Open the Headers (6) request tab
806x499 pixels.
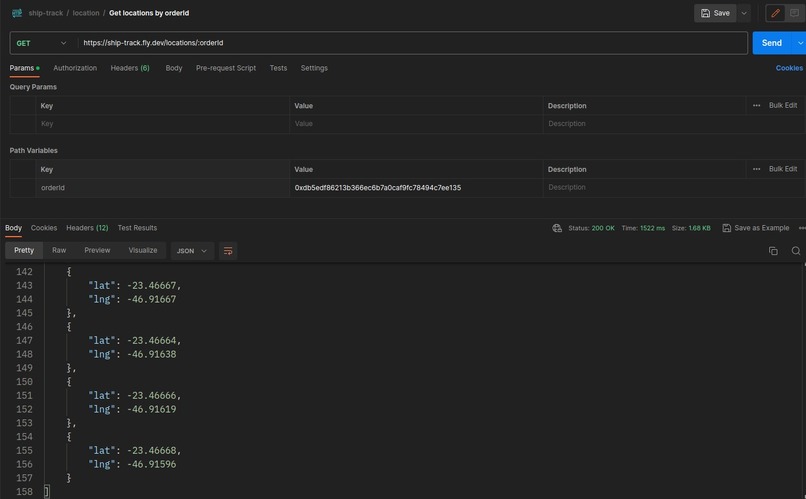pos(130,68)
